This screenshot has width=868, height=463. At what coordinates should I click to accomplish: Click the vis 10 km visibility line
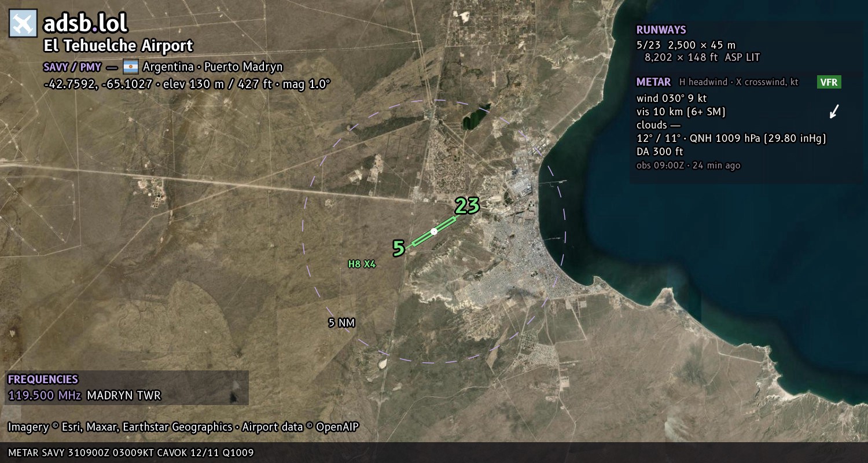681,112
